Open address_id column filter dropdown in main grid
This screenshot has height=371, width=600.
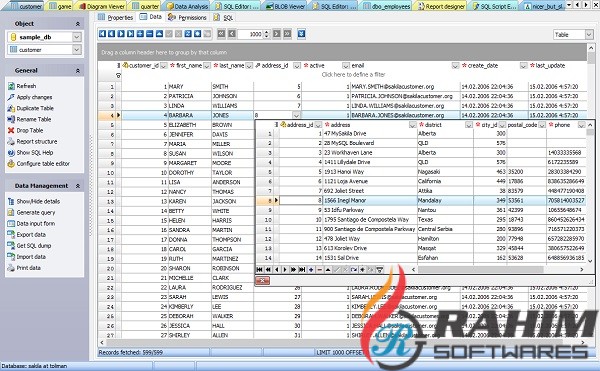[297, 66]
